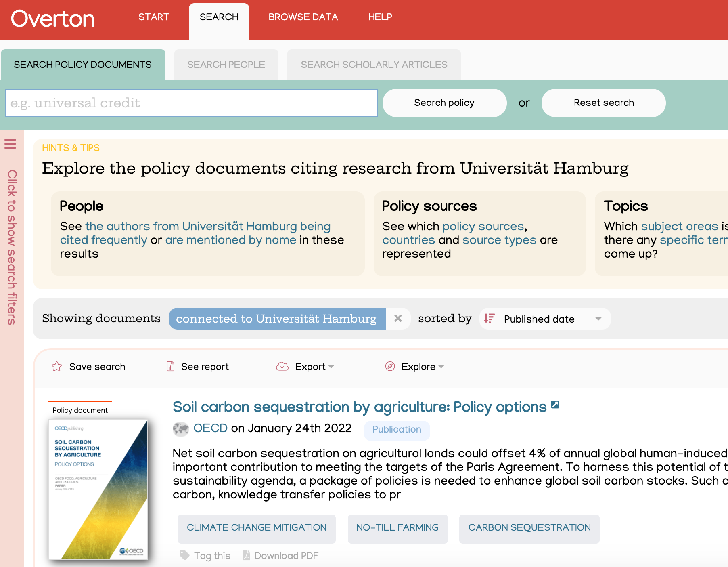This screenshot has width=728, height=567.
Task: Expand the Export dropdown arrow
Action: pyautogui.click(x=332, y=367)
